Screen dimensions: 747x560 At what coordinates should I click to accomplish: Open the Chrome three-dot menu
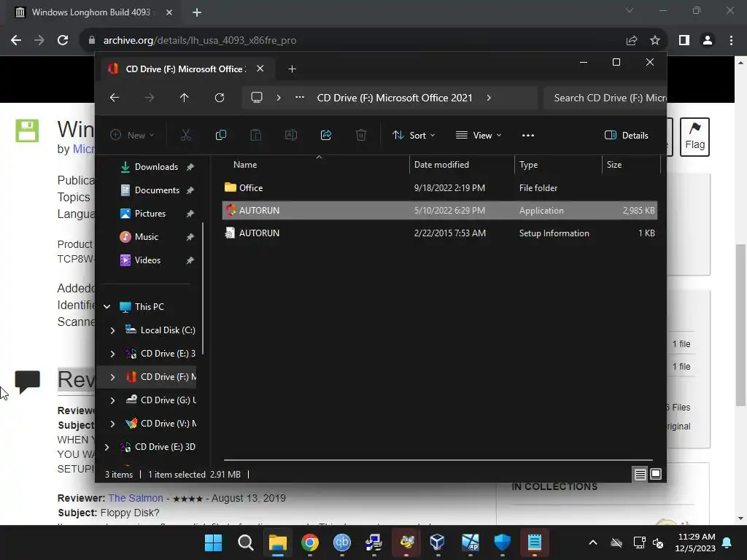coord(731,41)
